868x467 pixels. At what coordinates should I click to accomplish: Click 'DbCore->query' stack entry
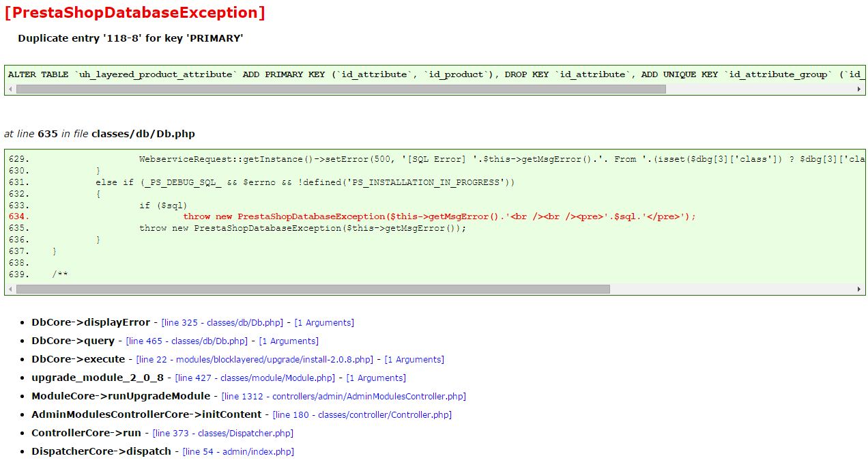tap(73, 341)
